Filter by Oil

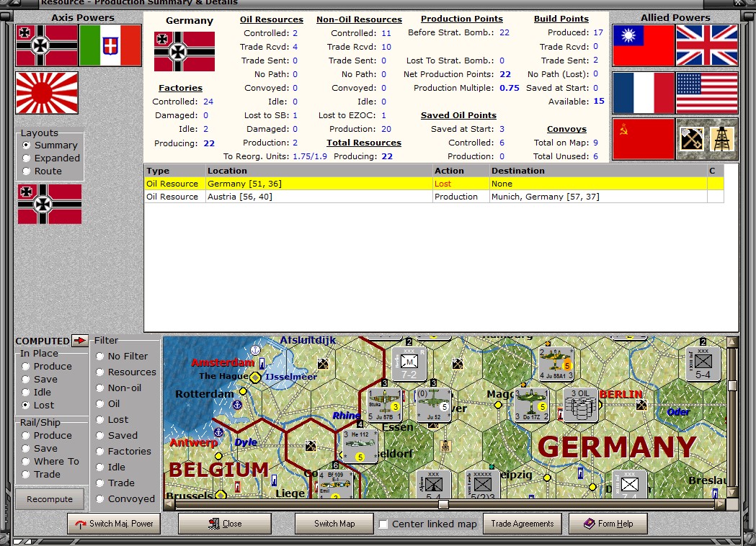[107, 404]
